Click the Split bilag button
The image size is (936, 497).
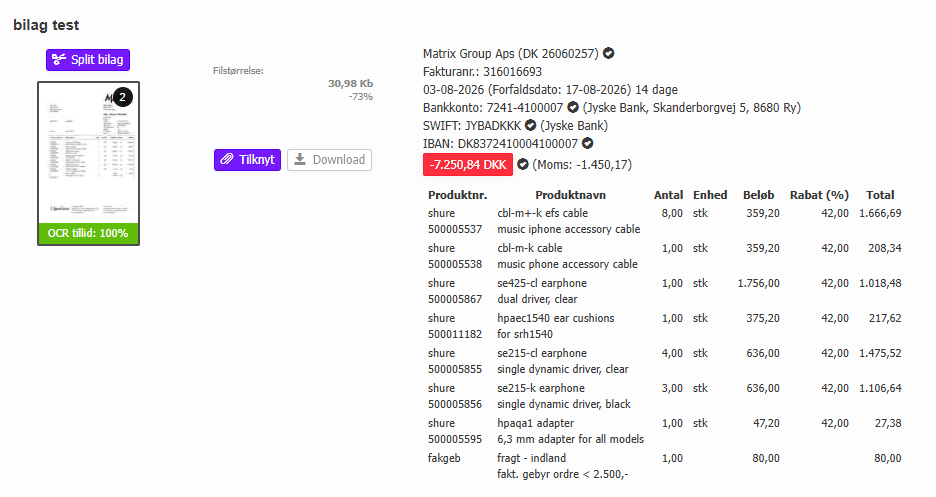coord(88,60)
